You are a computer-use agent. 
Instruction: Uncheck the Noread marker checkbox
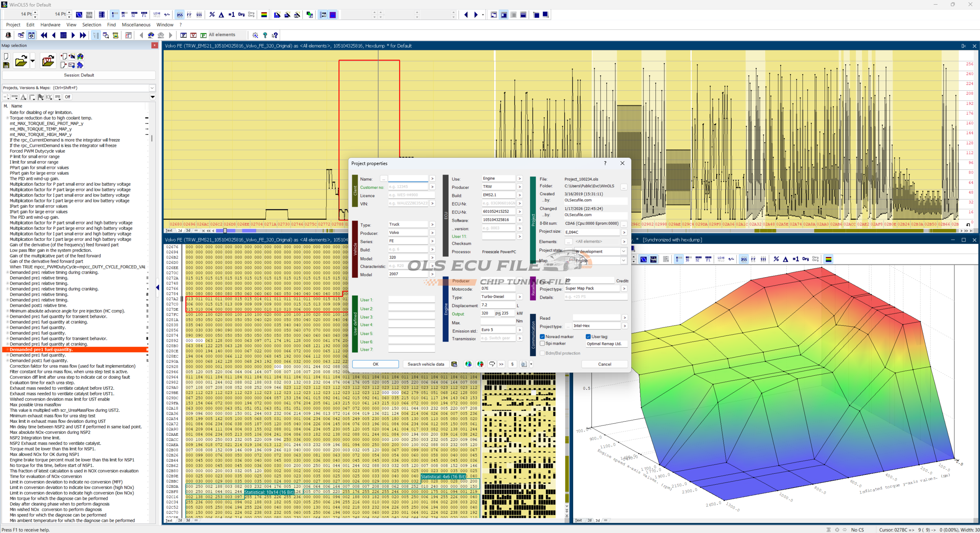542,337
